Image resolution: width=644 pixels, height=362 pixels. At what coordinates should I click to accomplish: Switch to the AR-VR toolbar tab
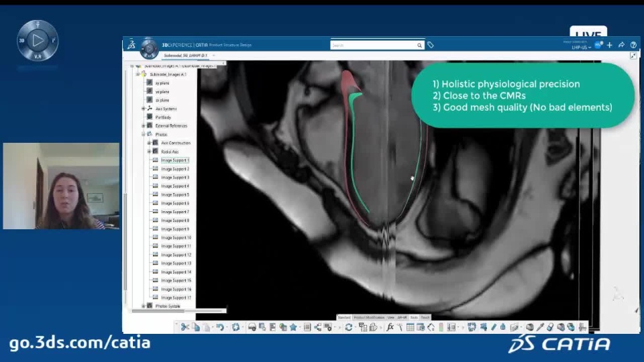coord(402,318)
